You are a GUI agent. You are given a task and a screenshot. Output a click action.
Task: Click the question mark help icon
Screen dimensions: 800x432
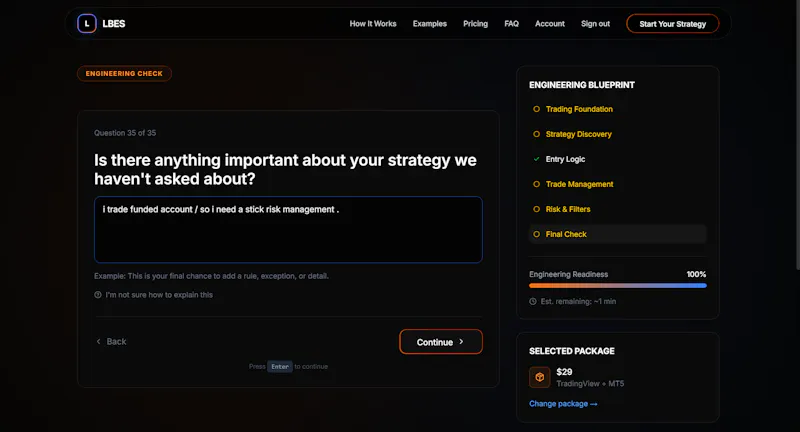98,295
